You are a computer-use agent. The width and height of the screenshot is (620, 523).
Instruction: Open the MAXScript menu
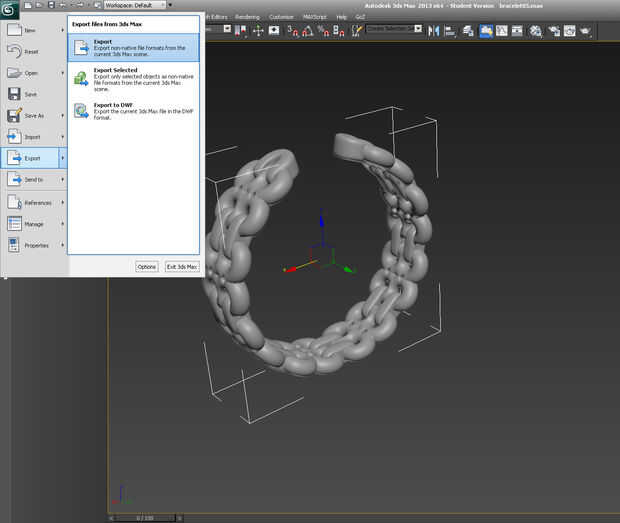[x=316, y=17]
